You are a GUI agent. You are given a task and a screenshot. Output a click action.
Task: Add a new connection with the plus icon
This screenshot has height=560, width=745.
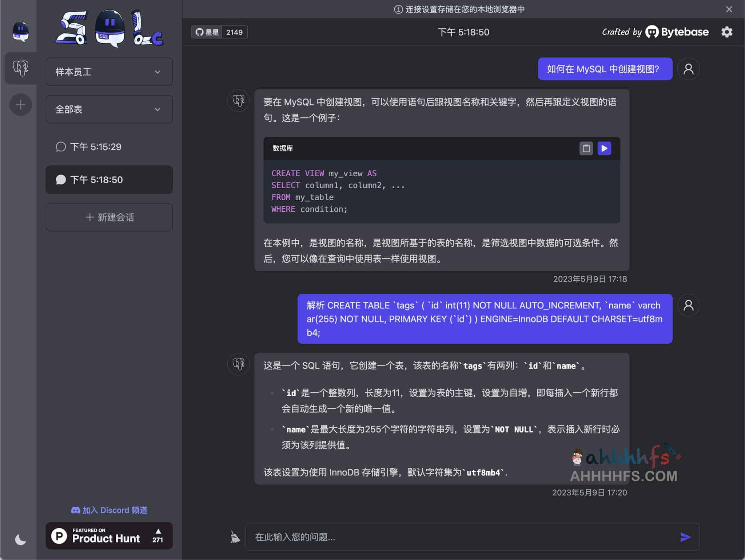(20, 105)
